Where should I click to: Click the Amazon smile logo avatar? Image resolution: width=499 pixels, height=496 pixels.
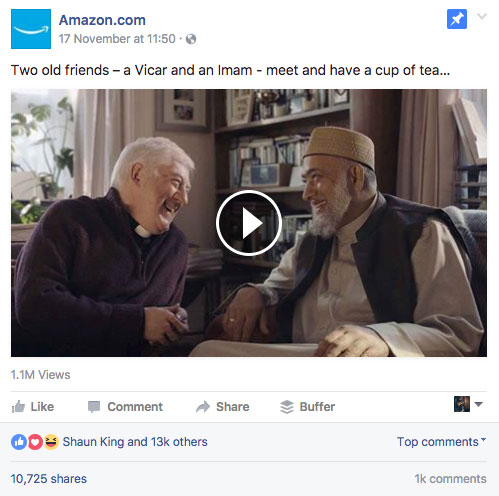point(31,29)
